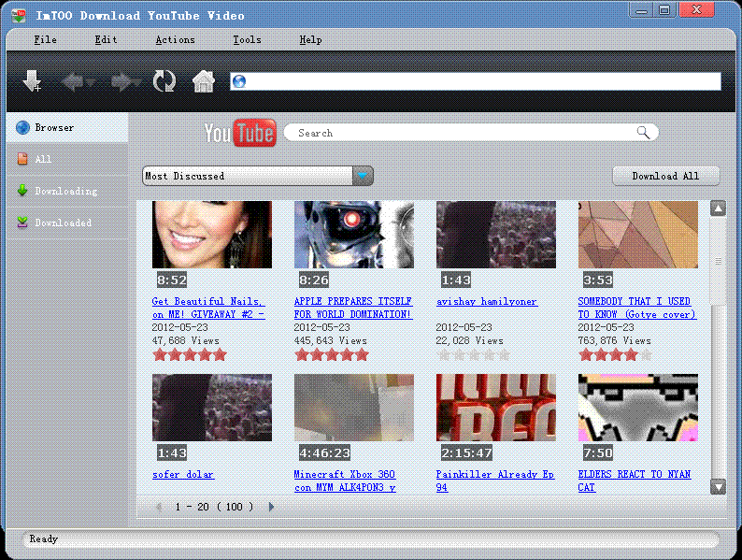This screenshot has height=560, width=742.
Task: Show the All tasks list
Action: tap(43, 159)
